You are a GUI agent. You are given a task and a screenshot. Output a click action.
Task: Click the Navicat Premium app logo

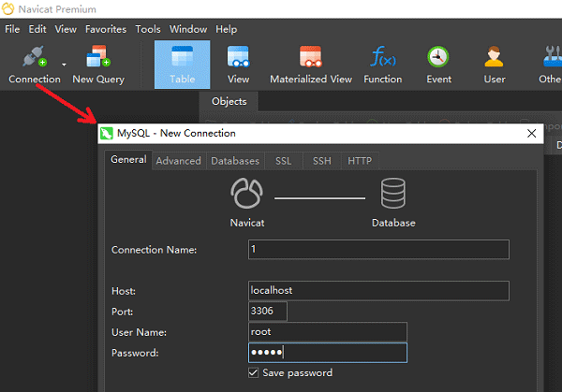(x=7, y=9)
